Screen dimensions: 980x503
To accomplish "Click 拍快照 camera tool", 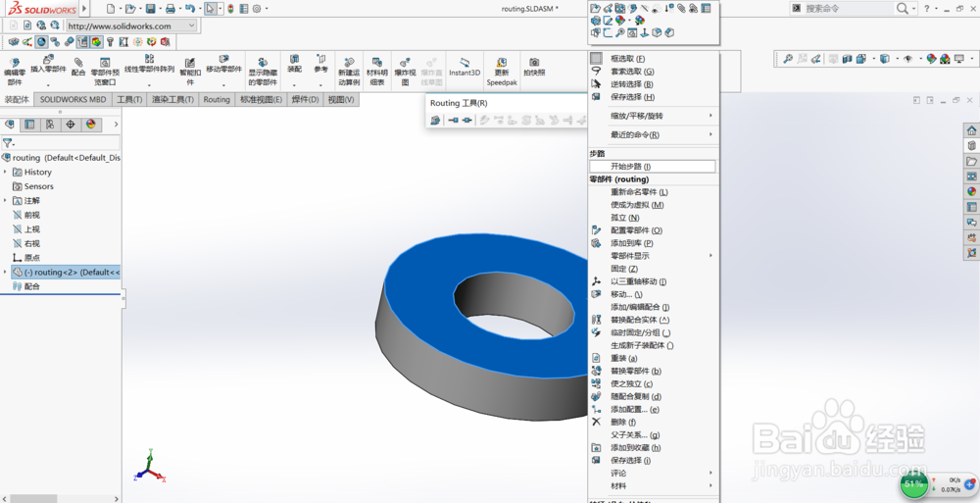I will (534, 67).
